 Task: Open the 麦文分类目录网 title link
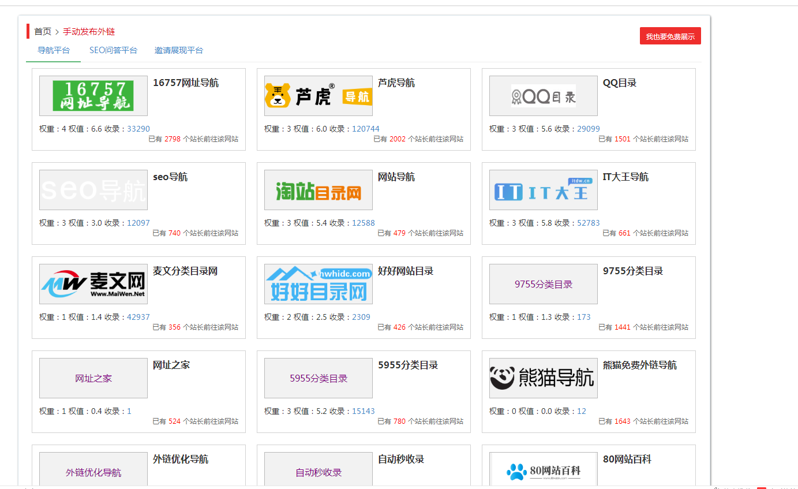pos(185,271)
